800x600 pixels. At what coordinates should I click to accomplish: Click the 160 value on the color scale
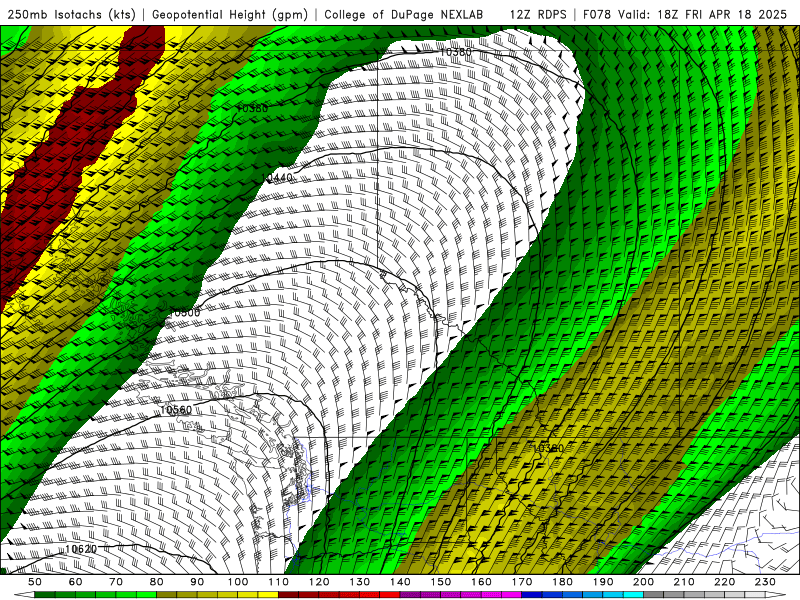pyautogui.click(x=482, y=582)
